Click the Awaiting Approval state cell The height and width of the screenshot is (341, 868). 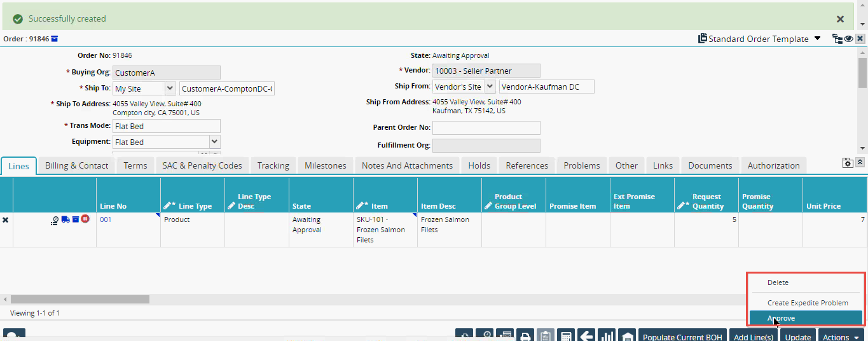(321, 230)
